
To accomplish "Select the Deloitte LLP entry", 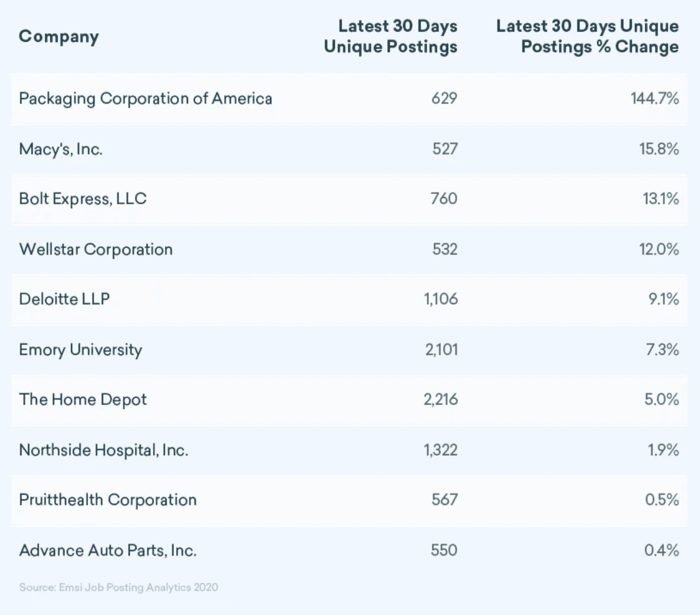I will (x=64, y=299).
